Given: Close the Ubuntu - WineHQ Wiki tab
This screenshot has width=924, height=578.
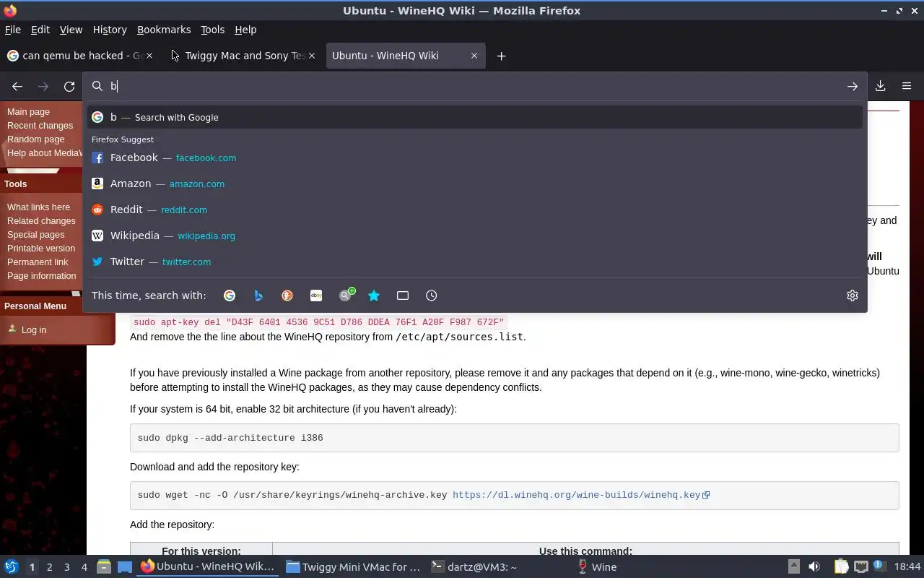Looking at the screenshot, I should tap(474, 56).
